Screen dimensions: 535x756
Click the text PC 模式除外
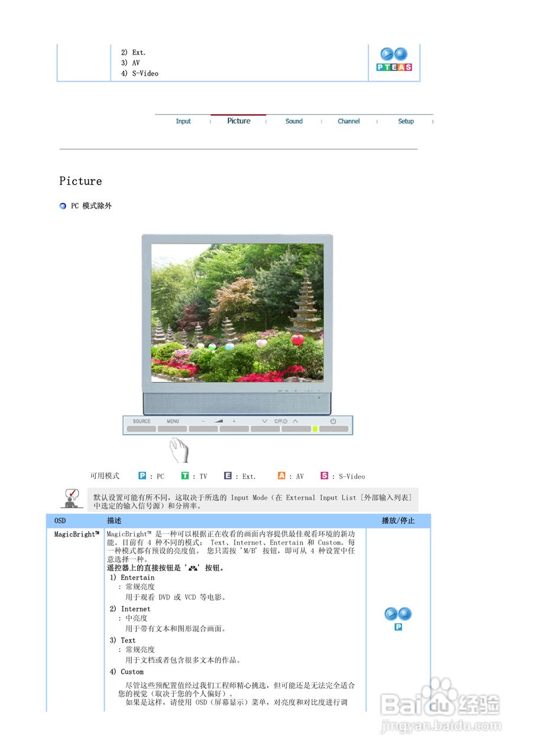91,206
